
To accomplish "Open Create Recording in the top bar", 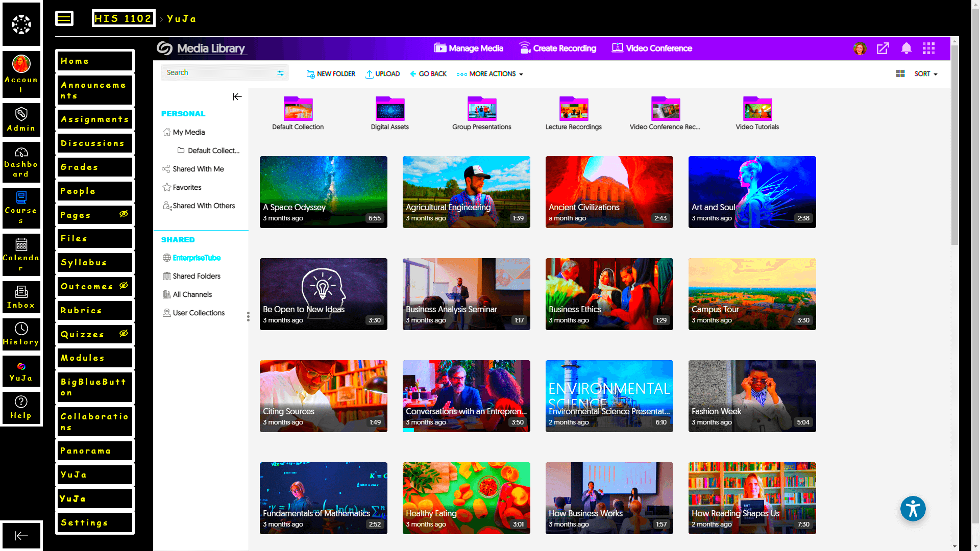I will click(557, 48).
